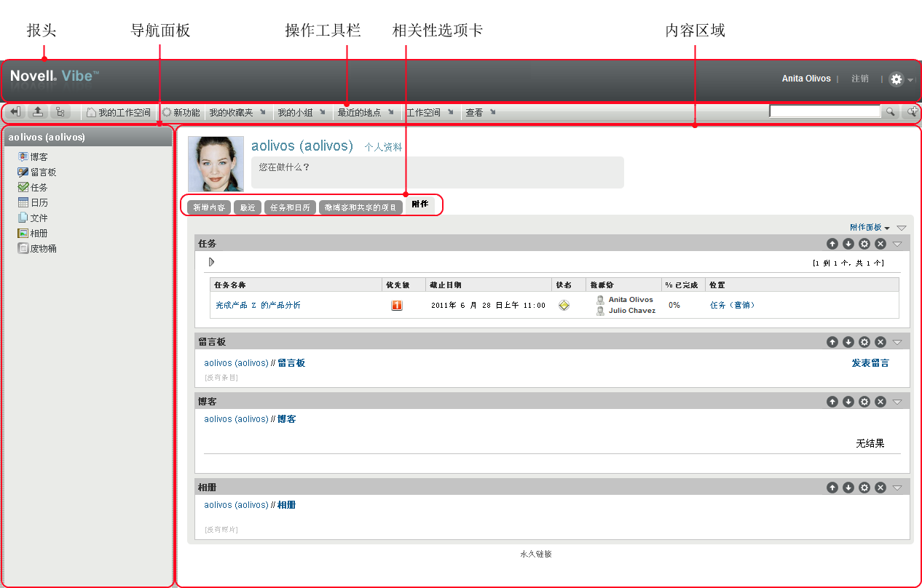
Task: Open 文件 folder in navigation panel
Action: (x=34, y=218)
